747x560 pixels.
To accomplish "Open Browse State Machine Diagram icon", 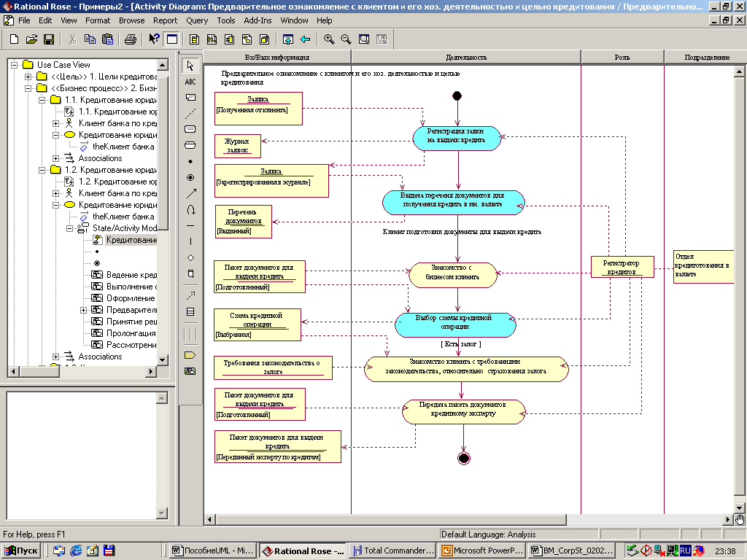I will click(x=247, y=39).
